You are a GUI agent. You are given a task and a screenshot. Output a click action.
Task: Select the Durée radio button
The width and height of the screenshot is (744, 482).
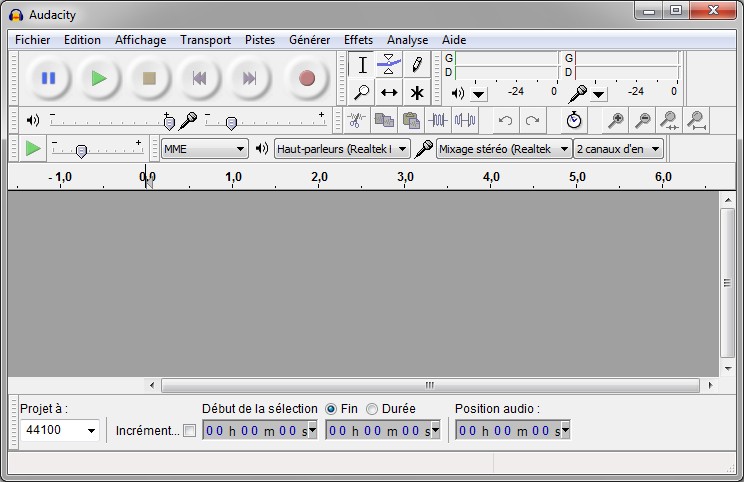click(372, 409)
